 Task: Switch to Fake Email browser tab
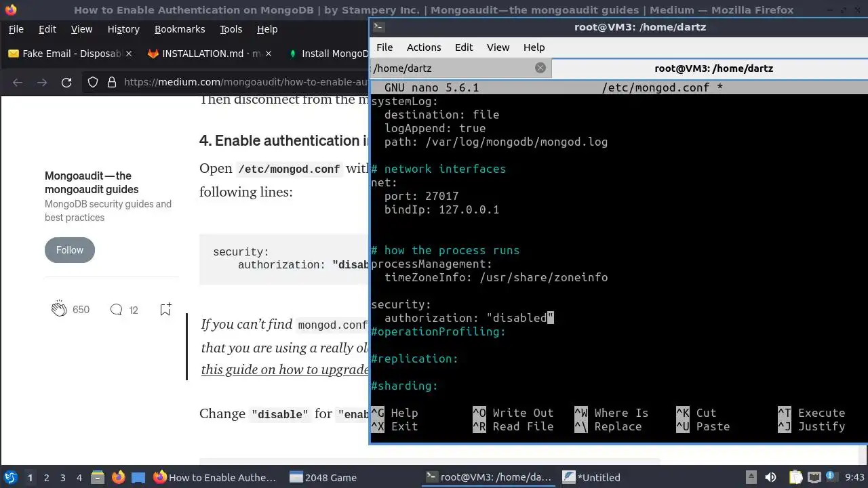point(69,54)
